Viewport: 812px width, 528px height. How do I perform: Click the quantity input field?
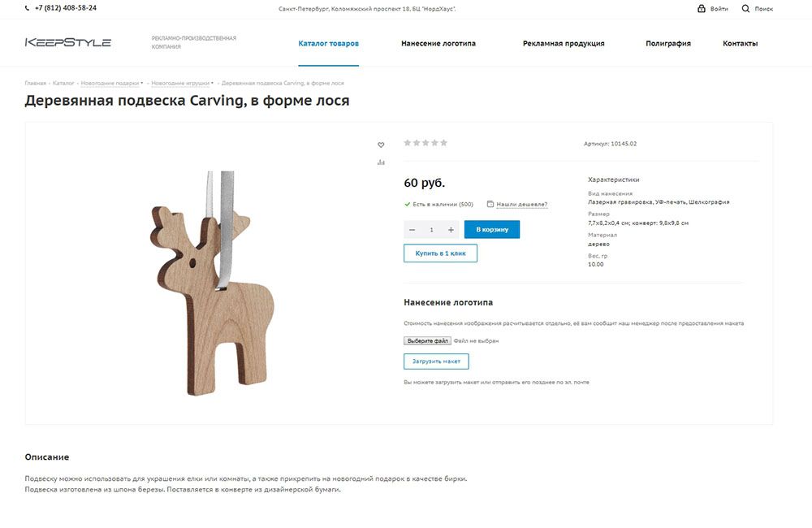click(431, 230)
